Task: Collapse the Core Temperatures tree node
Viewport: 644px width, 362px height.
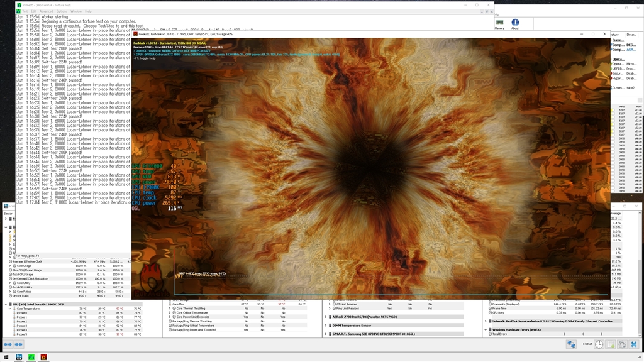Action: point(11,309)
